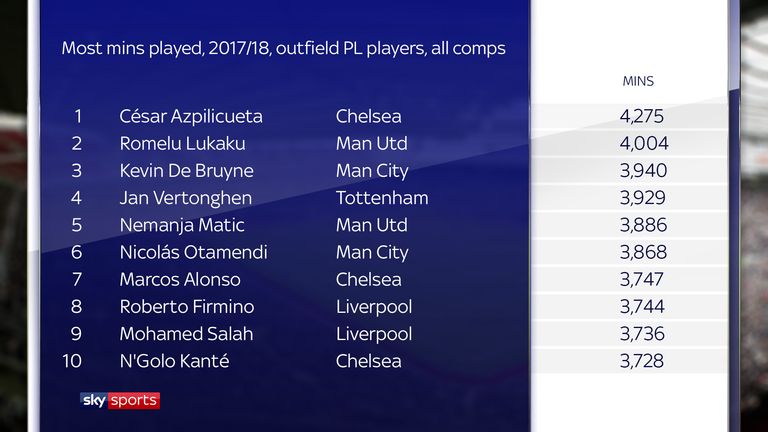Click the Sky Sports logo
768x432 pixels.
point(120,401)
